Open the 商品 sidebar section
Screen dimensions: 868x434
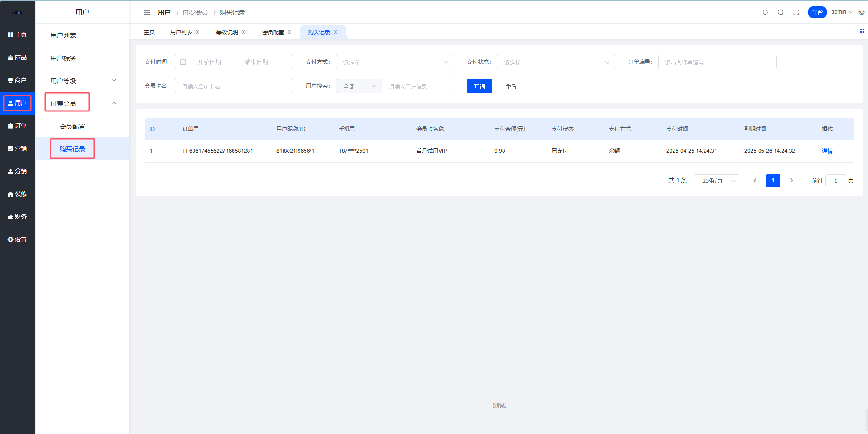click(17, 57)
